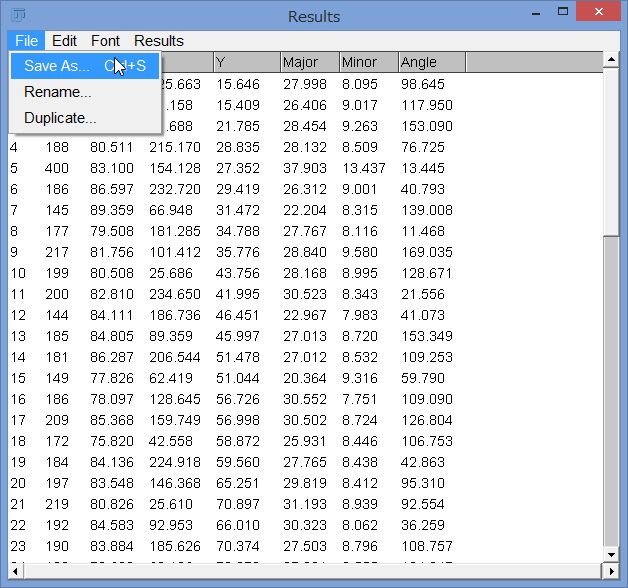The height and width of the screenshot is (588, 628).
Task: Select Angle value 95.310
Action: pyautogui.click(x=423, y=483)
